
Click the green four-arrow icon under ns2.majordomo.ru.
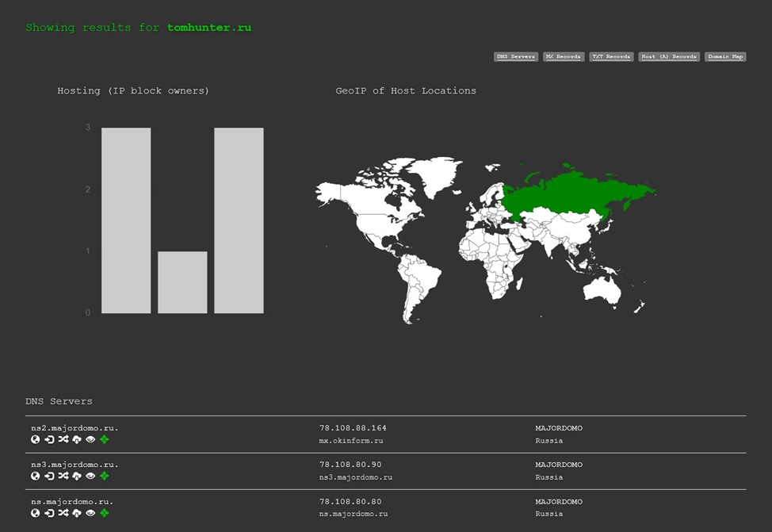[105, 439]
